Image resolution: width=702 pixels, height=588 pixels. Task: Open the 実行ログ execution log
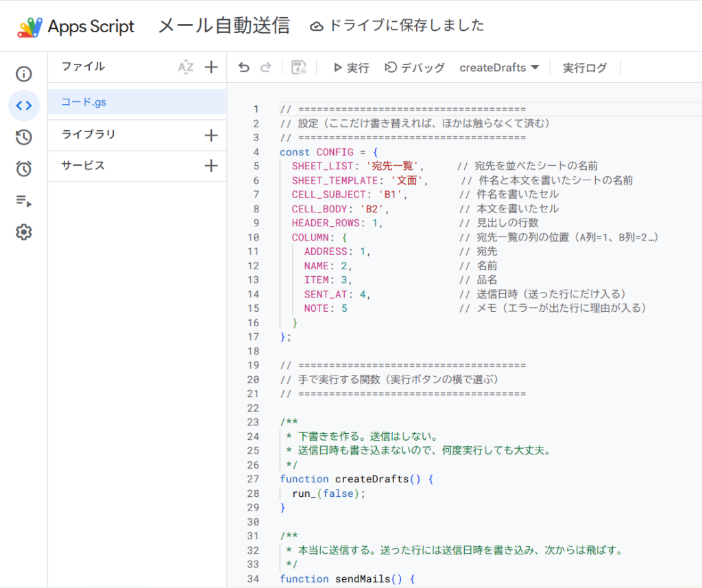(x=585, y=68)
